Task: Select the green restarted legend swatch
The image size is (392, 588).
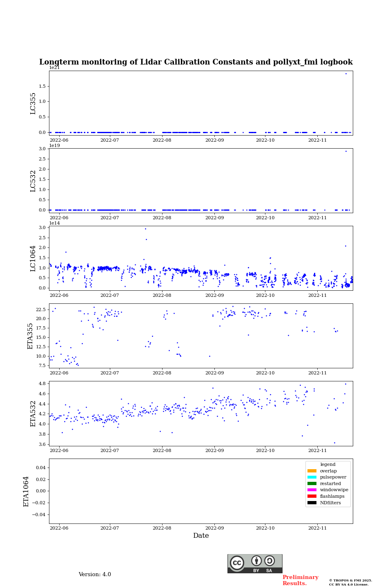Action: pos(312,483)
